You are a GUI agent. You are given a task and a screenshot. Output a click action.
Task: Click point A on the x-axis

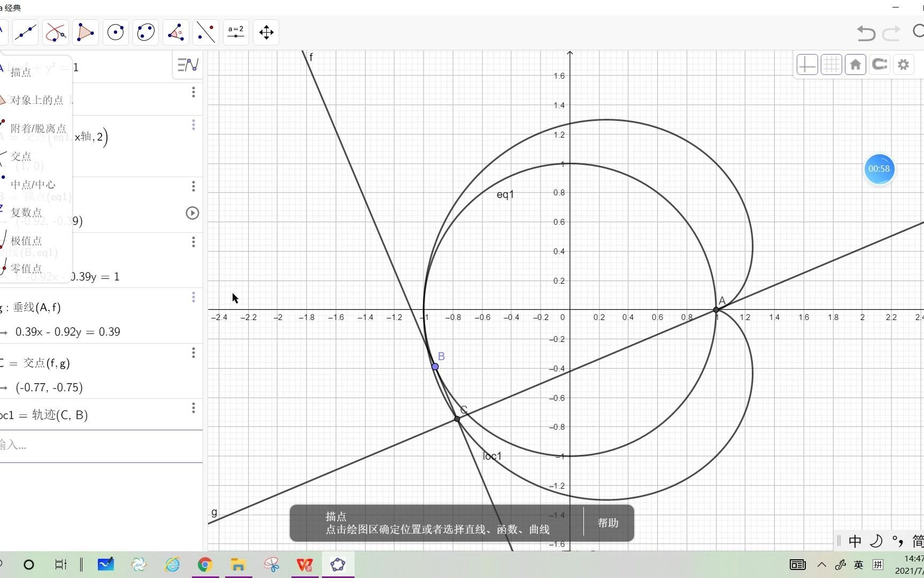(x=716, y=310)
